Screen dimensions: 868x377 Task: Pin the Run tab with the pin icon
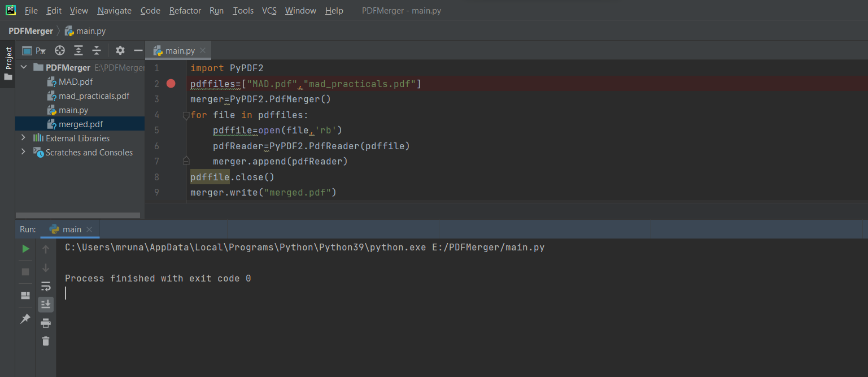pos(25,319)
